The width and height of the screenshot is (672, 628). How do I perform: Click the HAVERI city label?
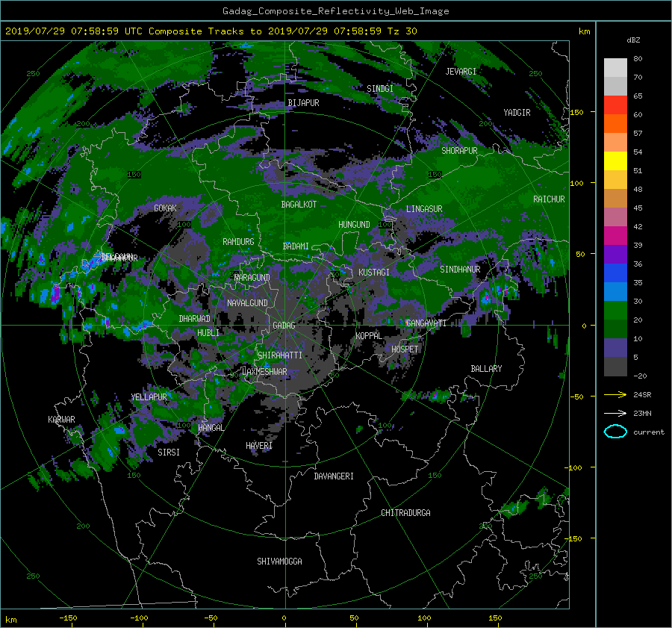click(259, 447)
